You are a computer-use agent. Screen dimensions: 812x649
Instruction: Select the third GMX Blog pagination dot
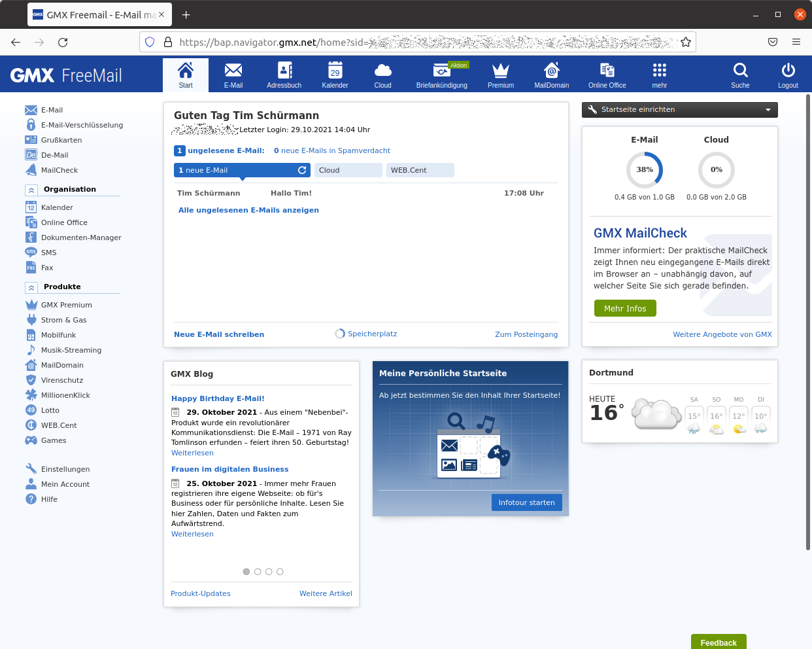(x=269, y=572)
